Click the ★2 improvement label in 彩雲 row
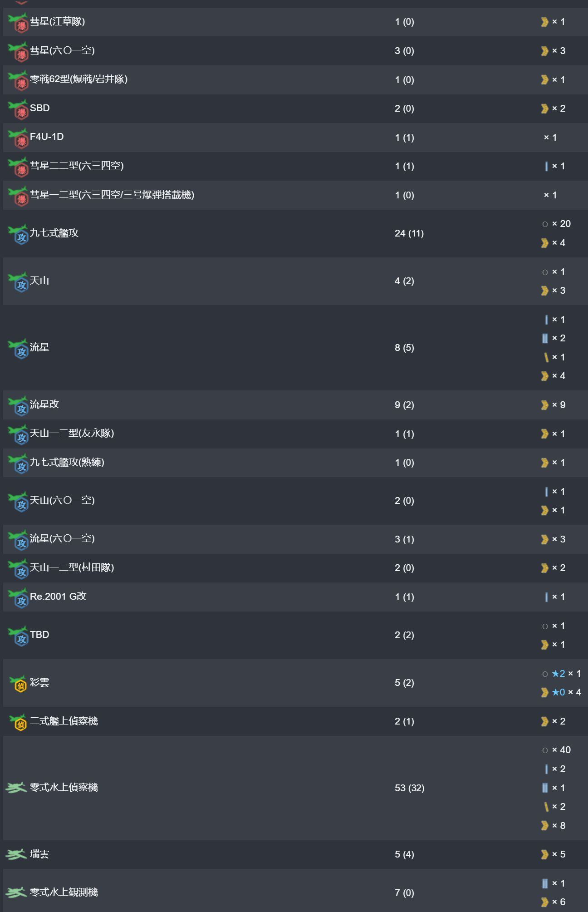This screenshot has height=912, width=588. point(558,674)
